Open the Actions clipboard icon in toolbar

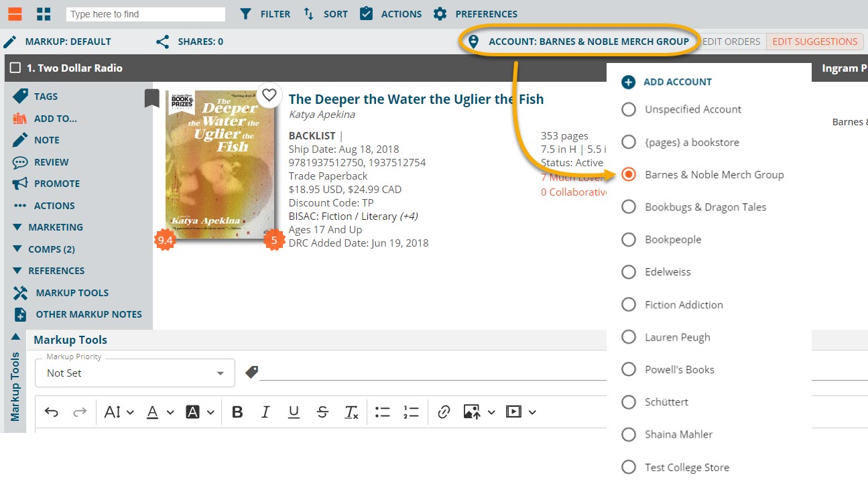(366, 13)
